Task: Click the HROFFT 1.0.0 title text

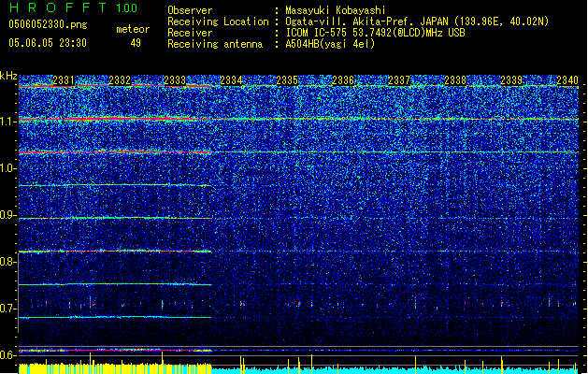Action: [x=74, y=7]
